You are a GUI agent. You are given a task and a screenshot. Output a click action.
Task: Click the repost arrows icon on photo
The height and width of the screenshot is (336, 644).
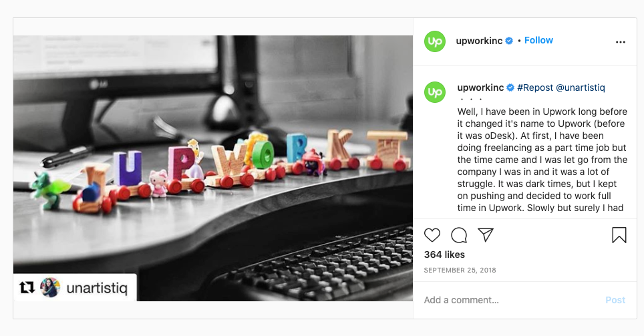tap(27, 287)
